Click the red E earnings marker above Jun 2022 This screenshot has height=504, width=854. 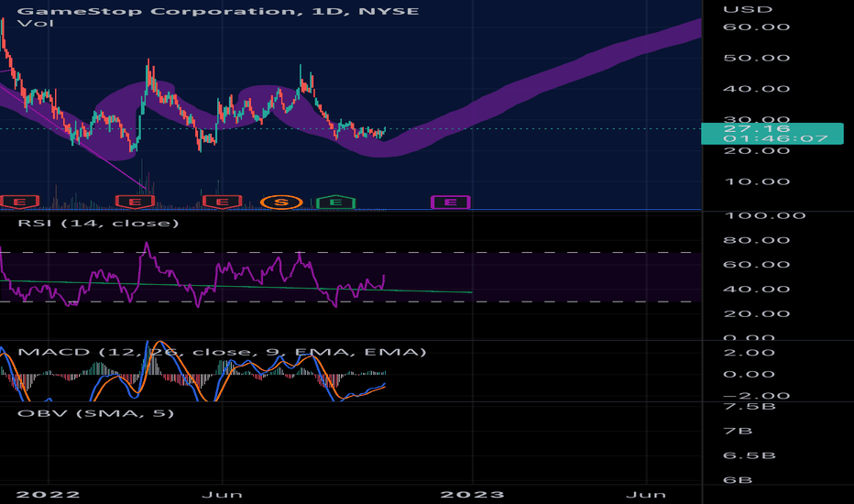[222, 203]
